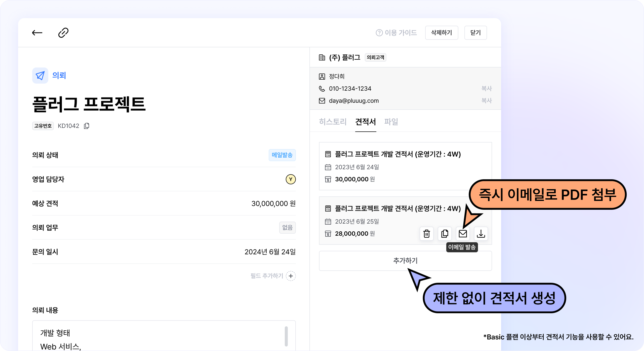This screenshot has height=351, width=644.
Task: Copy the unique number KD1042
Action: pos(87,126)
